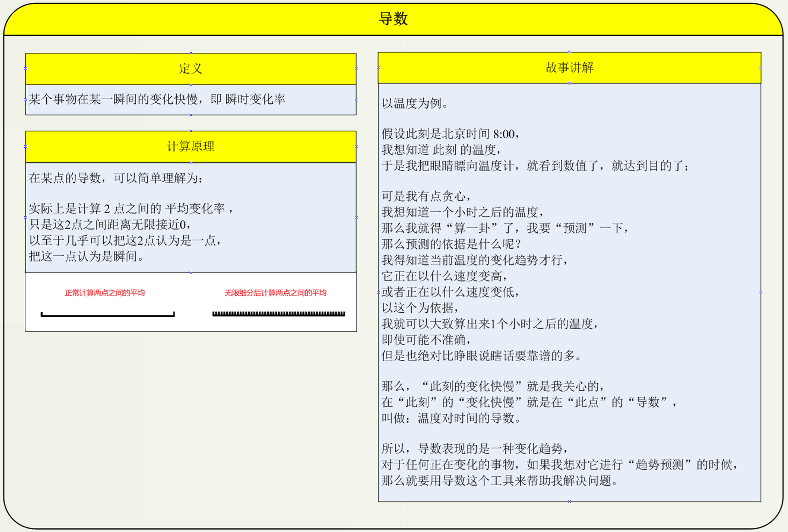Select the 计算原理 header box
The height and width of the screenshot is (532, 788).
(191, 147)
